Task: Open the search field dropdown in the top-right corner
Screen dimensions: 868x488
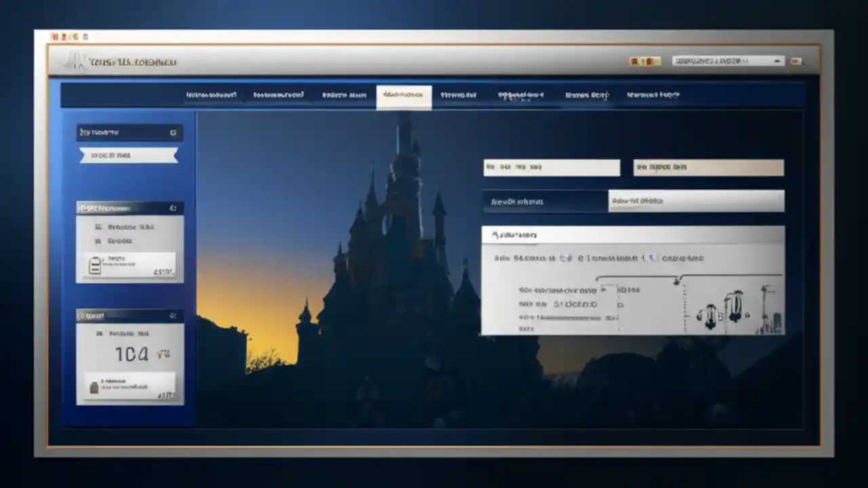Action: click(778, 61)
